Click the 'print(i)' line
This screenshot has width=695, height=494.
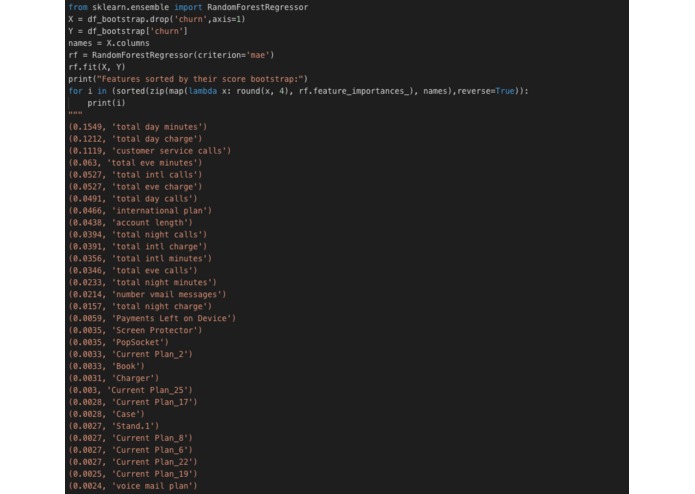[x=106, y=103]
